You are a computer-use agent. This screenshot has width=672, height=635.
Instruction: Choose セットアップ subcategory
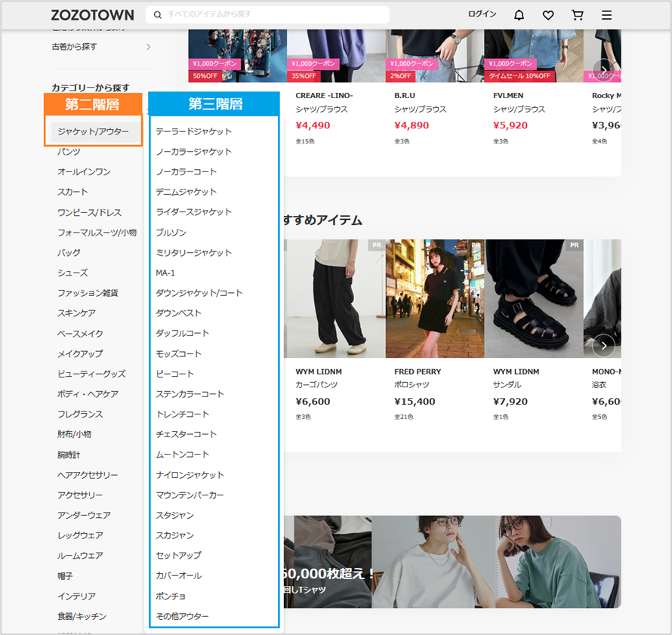(x=179, y=556)
